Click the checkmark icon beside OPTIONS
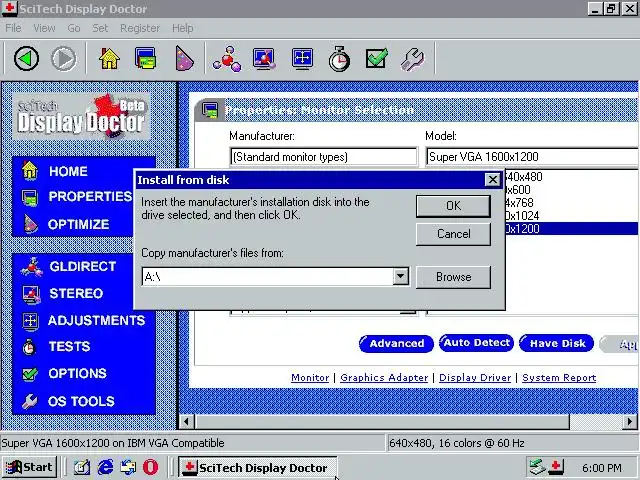The image size is (640, 480). coord(30,374)
